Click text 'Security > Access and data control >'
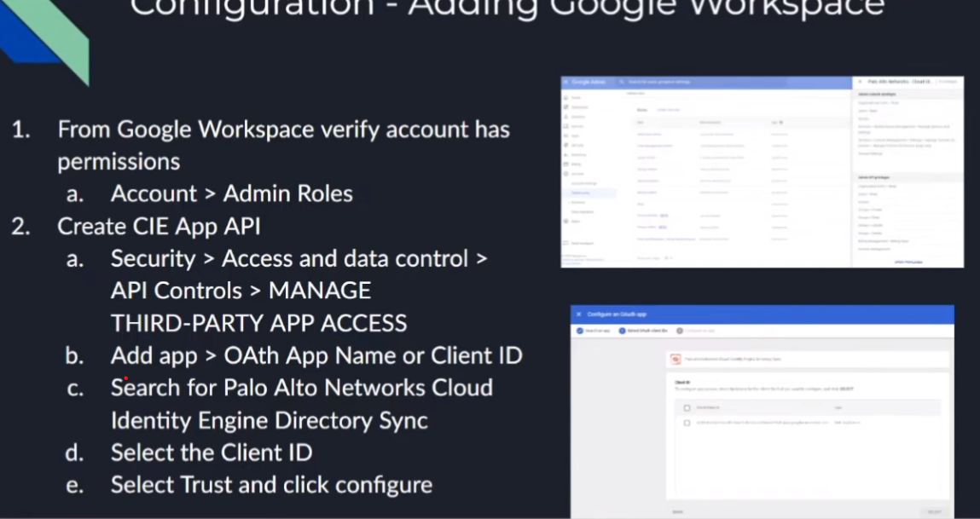This screenshot has height=519, width=980. click(299, 258)
